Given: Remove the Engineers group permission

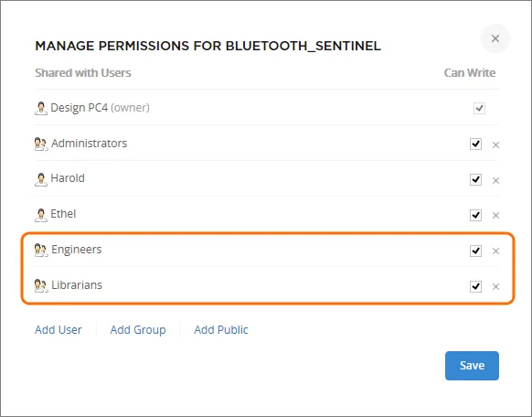Looking at the screenshot, I should point(495,251).
